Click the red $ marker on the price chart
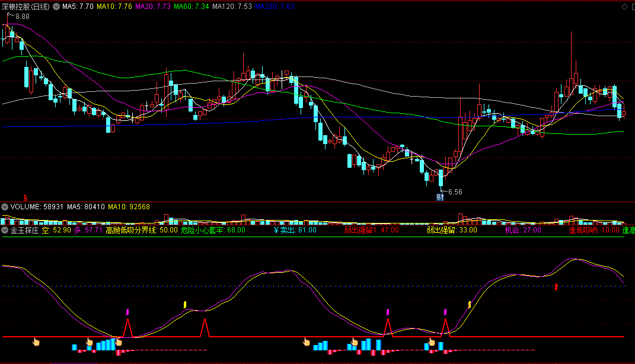Image resolution: width=635 pixels, height=364 pixels. point(25,197)
